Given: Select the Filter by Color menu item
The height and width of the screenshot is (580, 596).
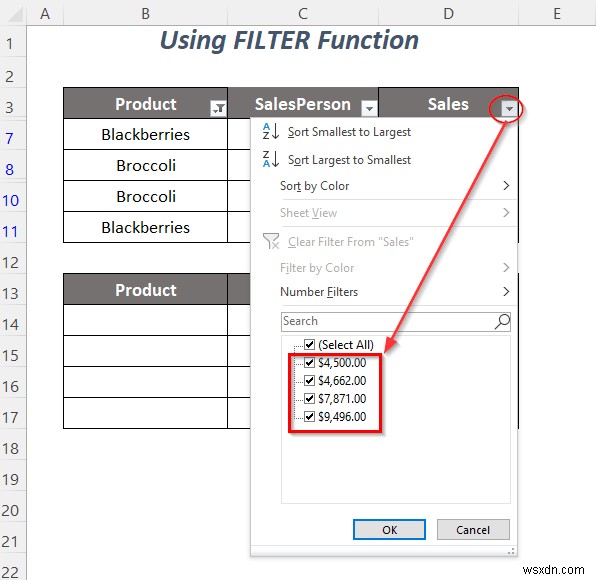Looking at the screenshot, I should click(384, 268).
